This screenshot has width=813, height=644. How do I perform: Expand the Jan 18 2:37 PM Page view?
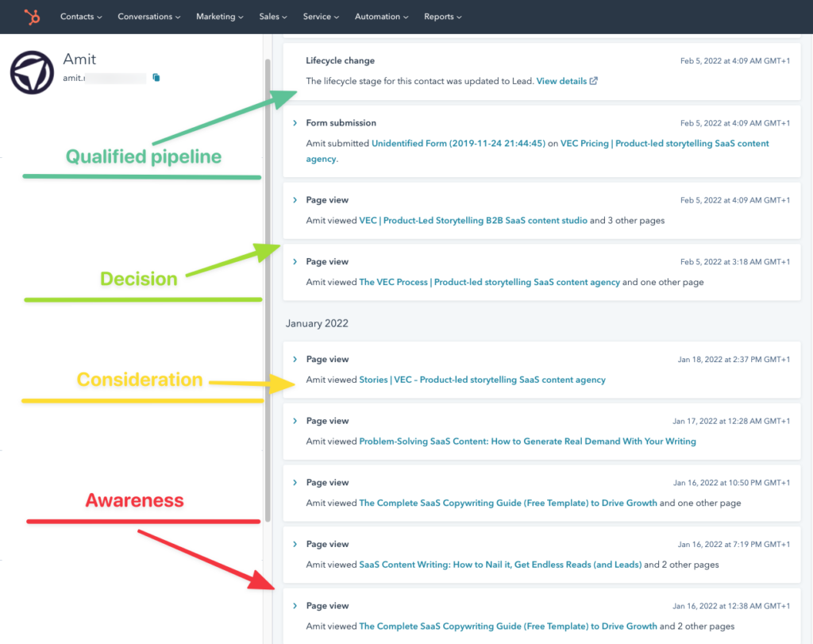(x=295, y=360)
